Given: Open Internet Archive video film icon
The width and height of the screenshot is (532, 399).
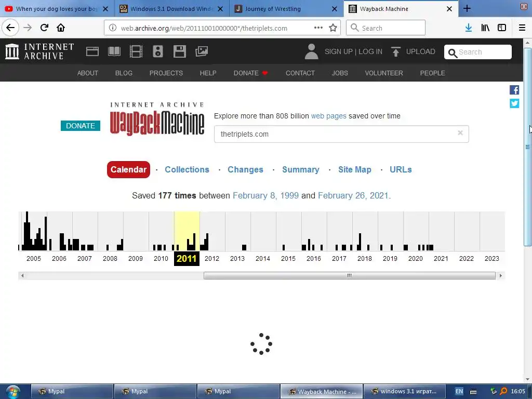Looking at the screenshot, I should tap(136, 51).
